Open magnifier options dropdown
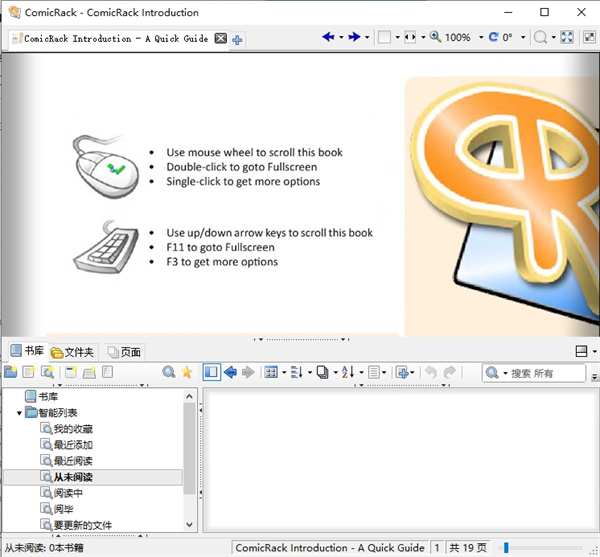This screenshot has width=600, height=557. (553, 37)
